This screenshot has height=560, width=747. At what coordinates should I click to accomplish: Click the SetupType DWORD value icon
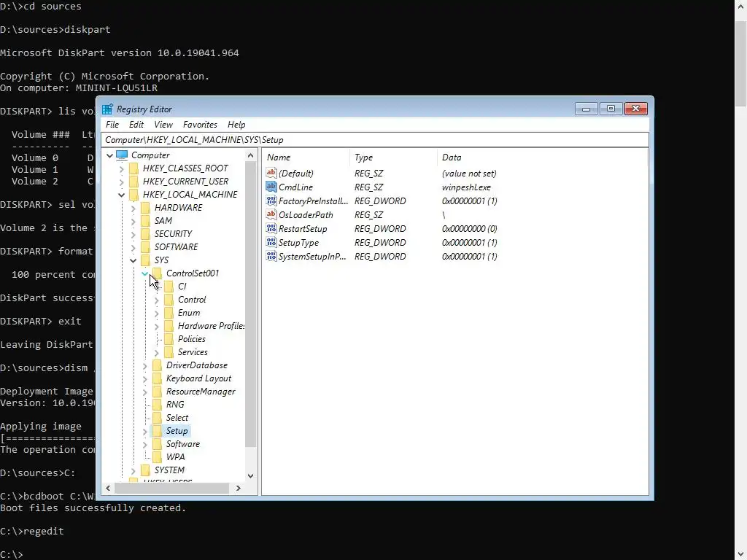[271, 242]
